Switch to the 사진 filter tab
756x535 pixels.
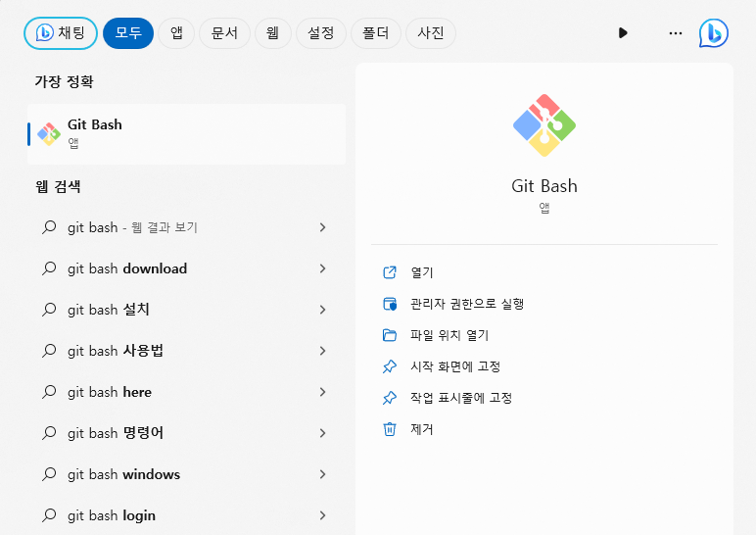pos(431,33)
